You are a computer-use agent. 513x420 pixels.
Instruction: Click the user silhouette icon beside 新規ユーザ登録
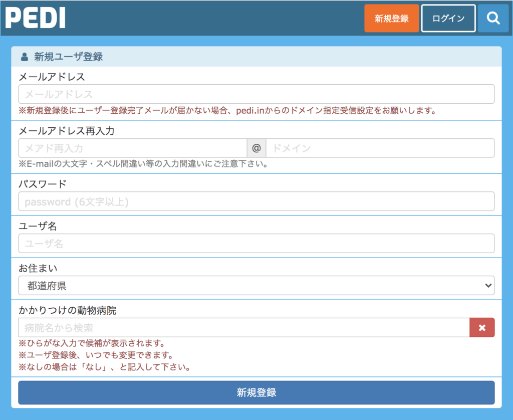[25, 57]
